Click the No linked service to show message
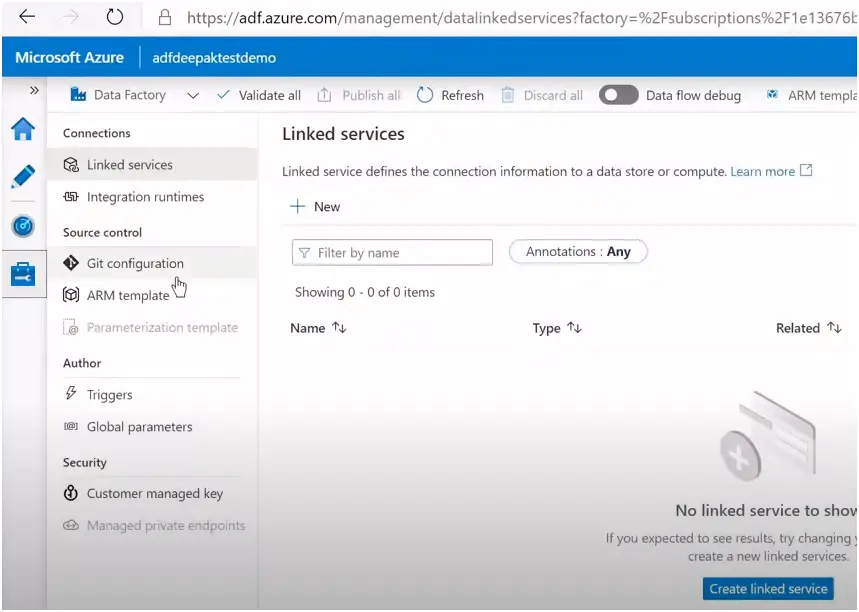This screenshot has height=612, width=859. pyautogui.click(x=766, y=511)
